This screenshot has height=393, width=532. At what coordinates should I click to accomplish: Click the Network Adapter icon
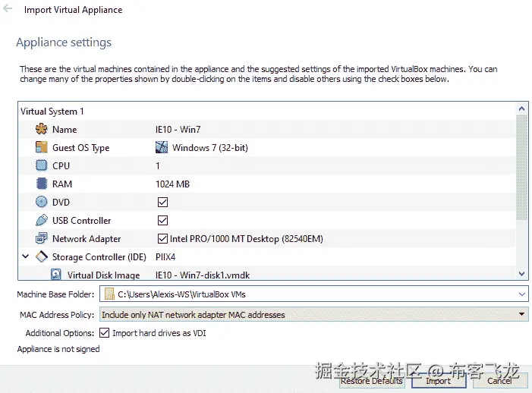(x=42, y=238)
